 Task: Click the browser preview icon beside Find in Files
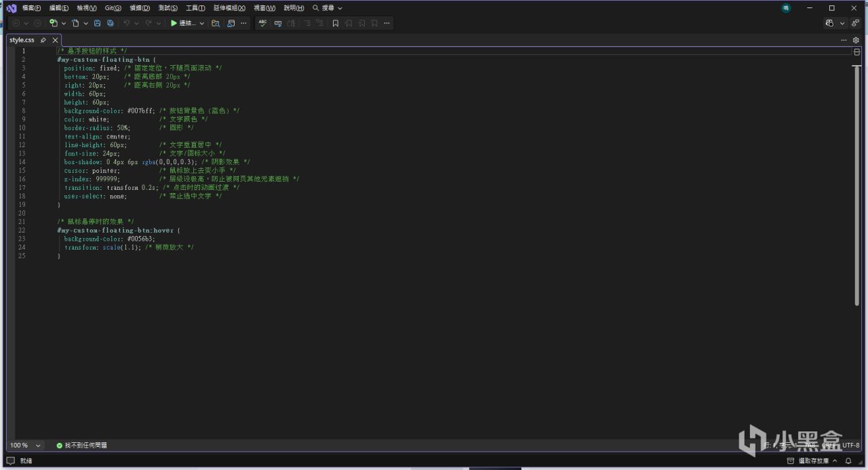point(231,23)
